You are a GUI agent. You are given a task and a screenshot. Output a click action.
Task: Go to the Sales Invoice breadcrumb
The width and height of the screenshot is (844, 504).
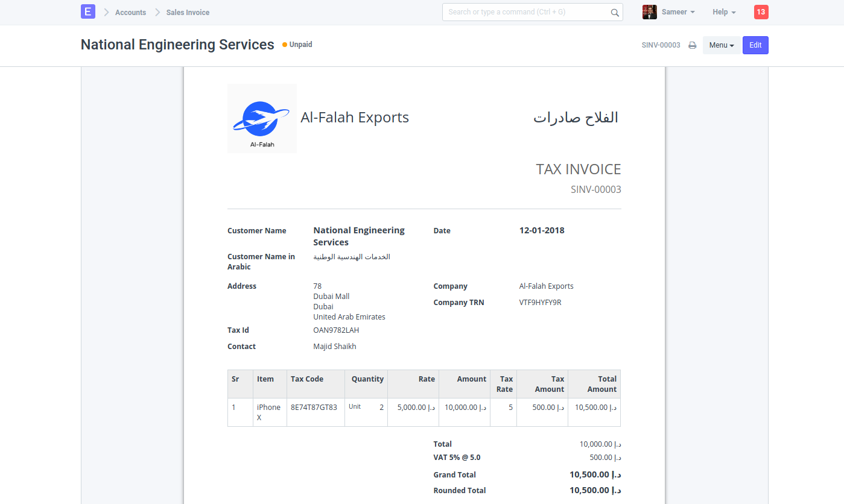pyautogui.click(x=188, y=12)
